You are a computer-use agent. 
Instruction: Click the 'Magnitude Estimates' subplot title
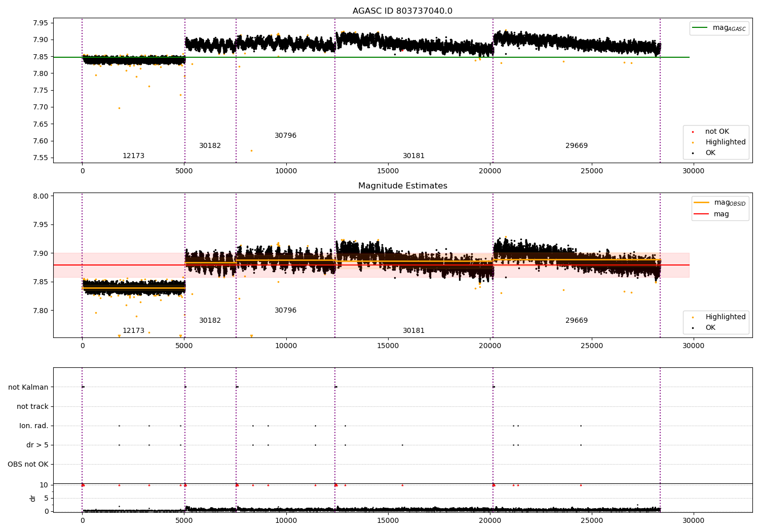[x=402, y=186]
